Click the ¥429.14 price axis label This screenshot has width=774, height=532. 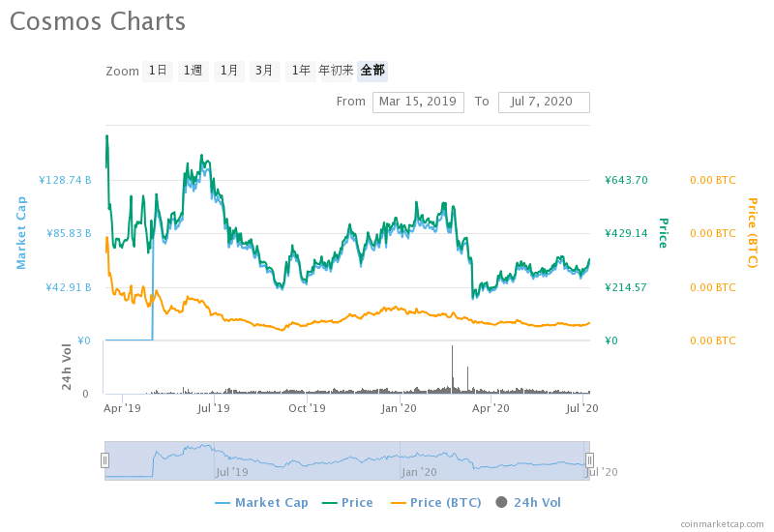pyautogui.click(x=626, y=233)
